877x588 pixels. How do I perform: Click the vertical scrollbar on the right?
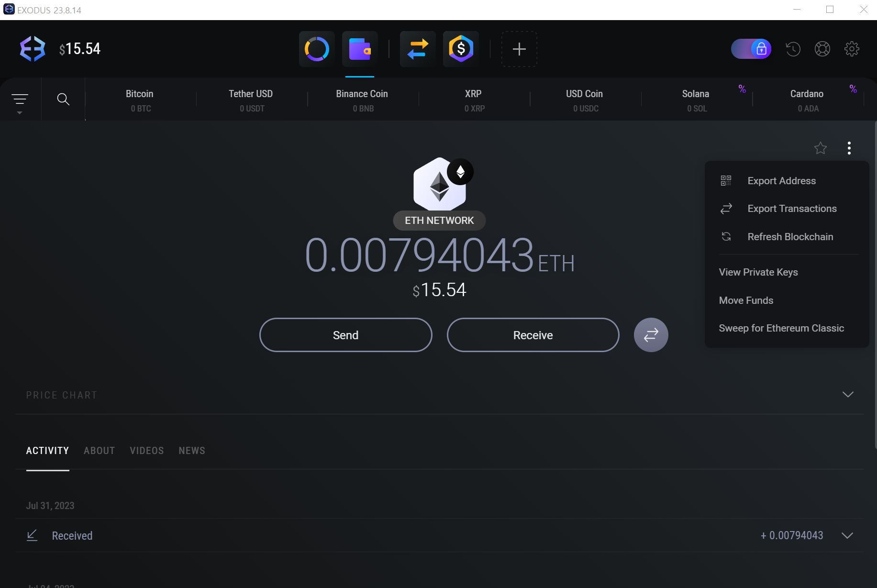875,285
